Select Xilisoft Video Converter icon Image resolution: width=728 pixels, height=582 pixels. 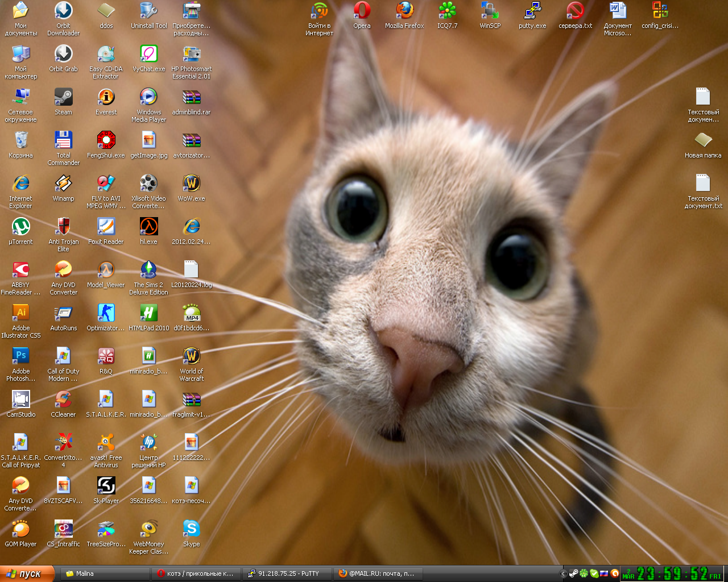click(x=148, y=184)
